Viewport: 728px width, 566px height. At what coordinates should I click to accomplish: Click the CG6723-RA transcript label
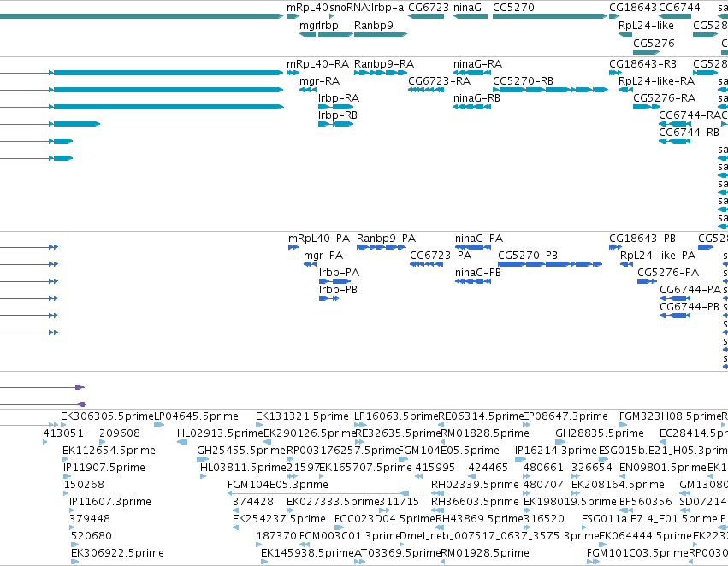tap(439, 80)
